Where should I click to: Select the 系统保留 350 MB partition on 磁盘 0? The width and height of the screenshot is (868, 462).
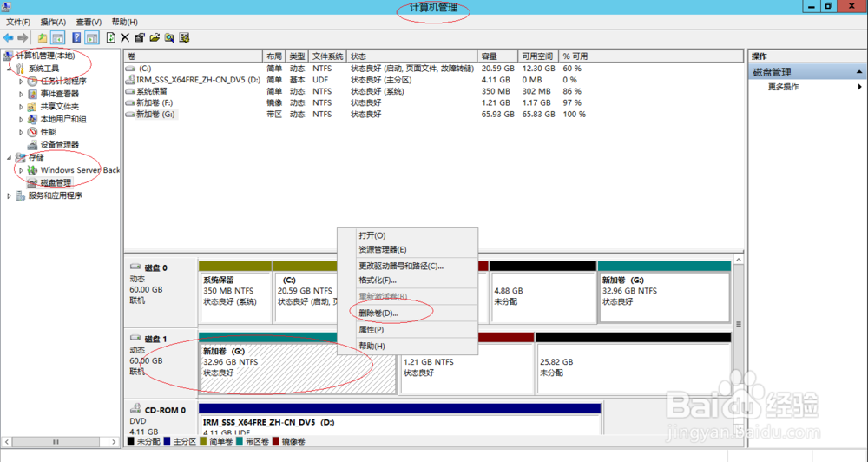click(x=235, y=292)
